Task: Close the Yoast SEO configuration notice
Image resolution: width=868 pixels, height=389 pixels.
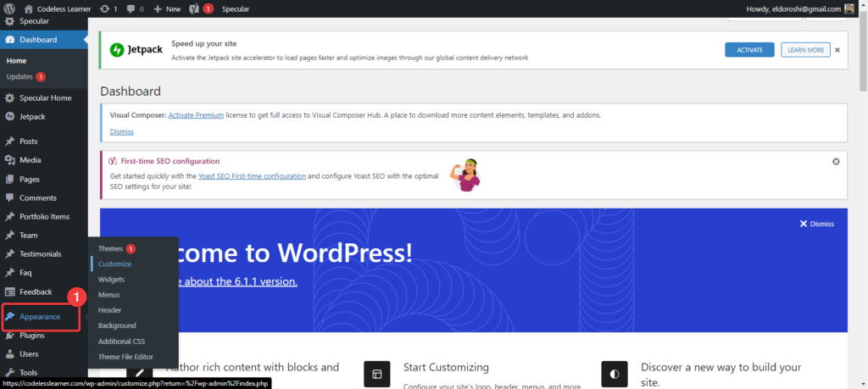Action: 836,162
